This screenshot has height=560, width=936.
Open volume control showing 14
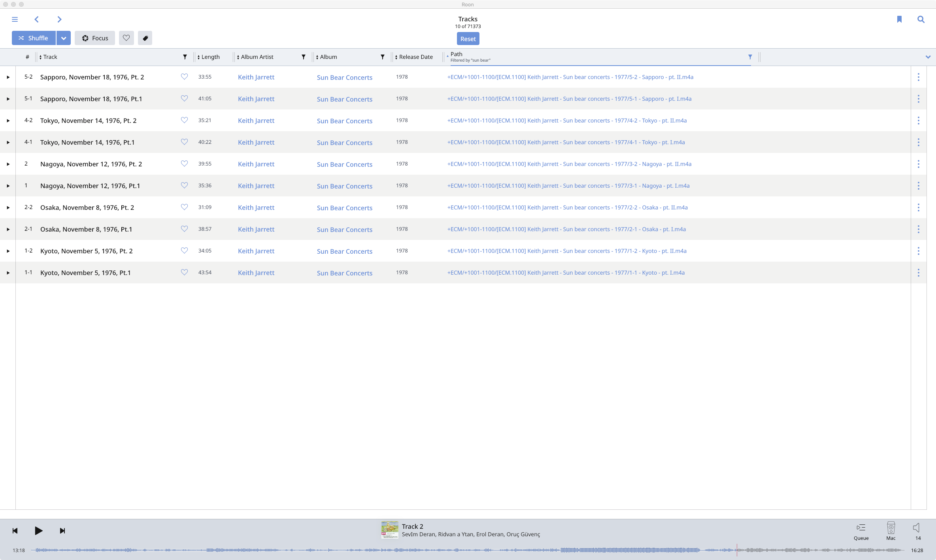[x=917, y=531]
